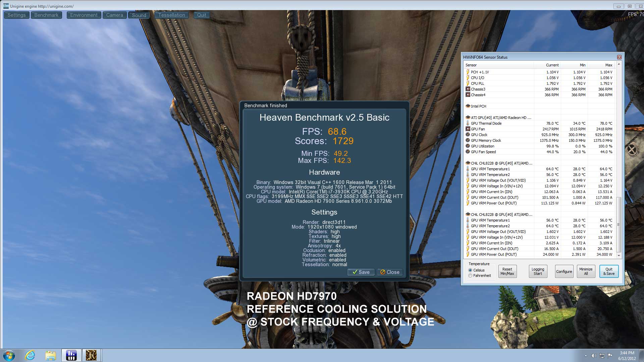Click the HWiNFO64 sensor list scrollbar thumb
This screenshot has width=644, height=362.
[x=619, y=225]
